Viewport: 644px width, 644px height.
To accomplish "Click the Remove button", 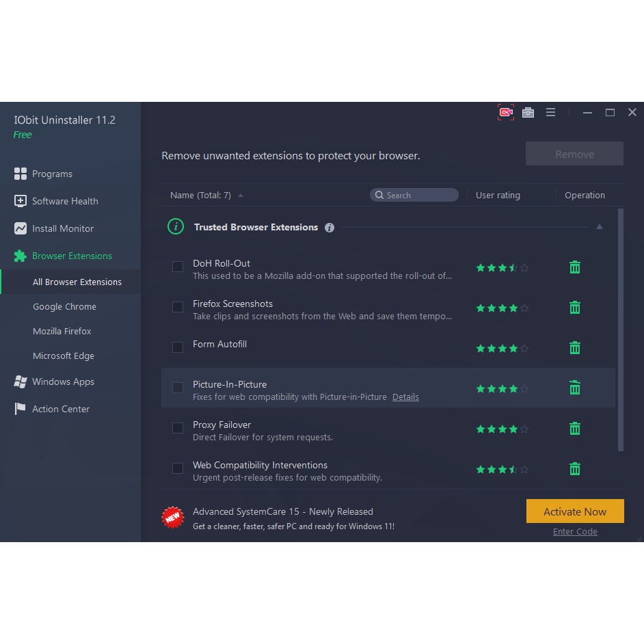I will tap(574, 154).
